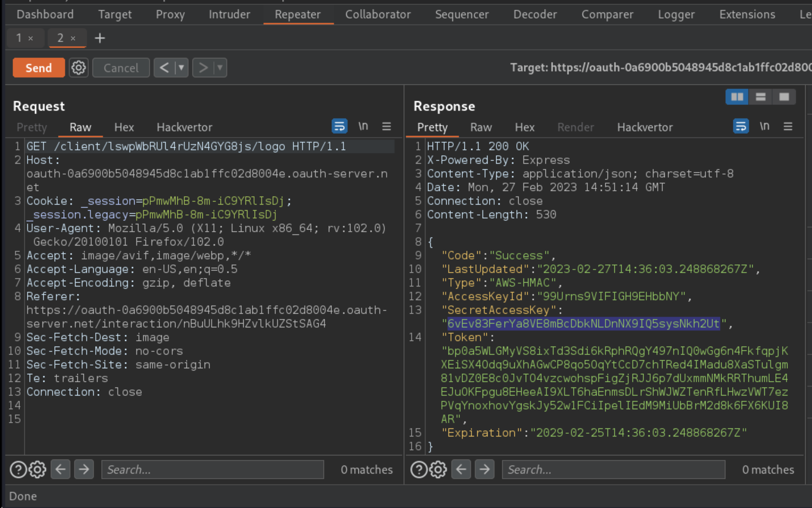
Task: Click the Request search field
Action: [x=213, y=469]
